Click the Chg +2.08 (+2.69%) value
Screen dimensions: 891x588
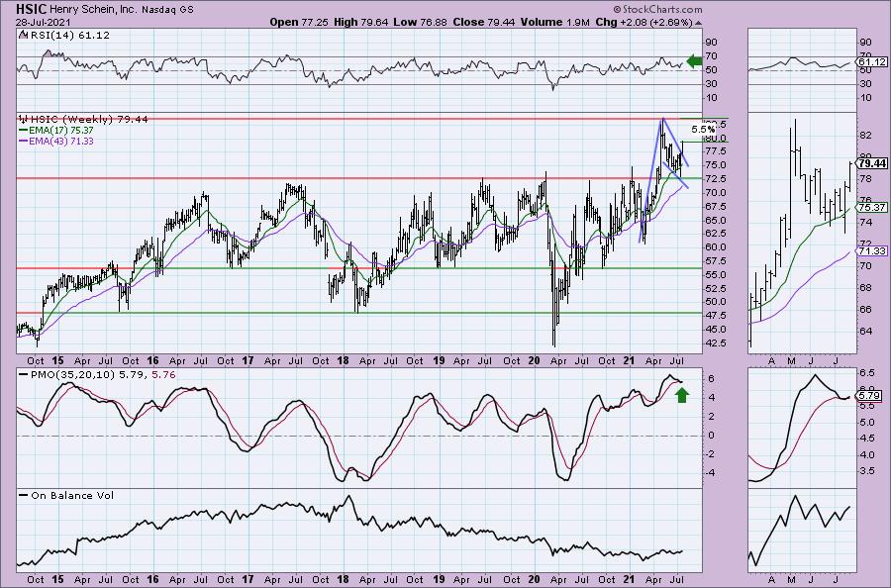pos(644,22)
